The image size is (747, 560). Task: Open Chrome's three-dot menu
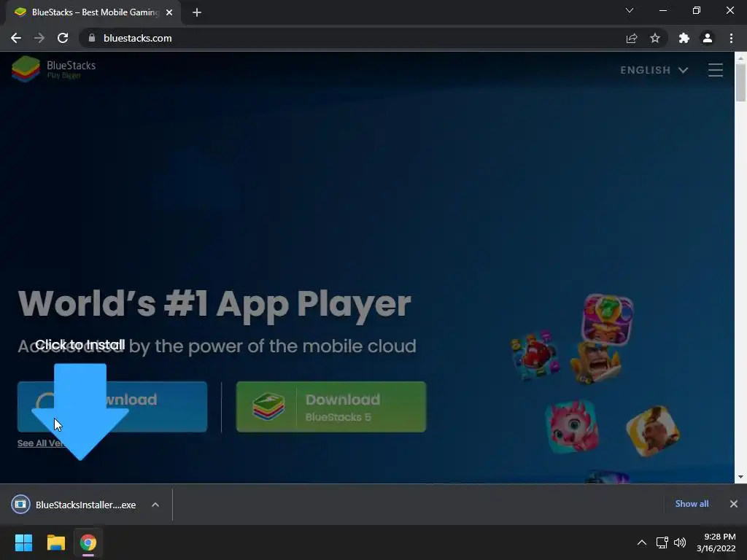coord(731,38)
